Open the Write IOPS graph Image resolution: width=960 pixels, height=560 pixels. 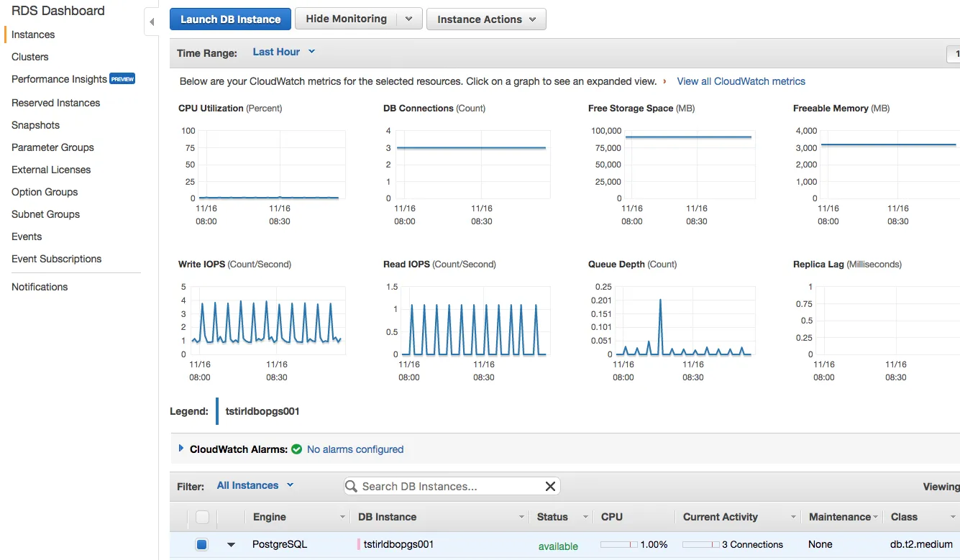269,320
